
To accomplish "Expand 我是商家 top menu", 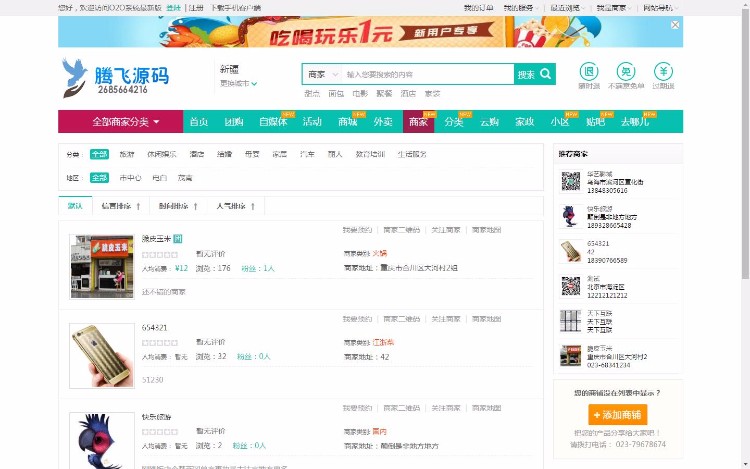I will point(613,8).
